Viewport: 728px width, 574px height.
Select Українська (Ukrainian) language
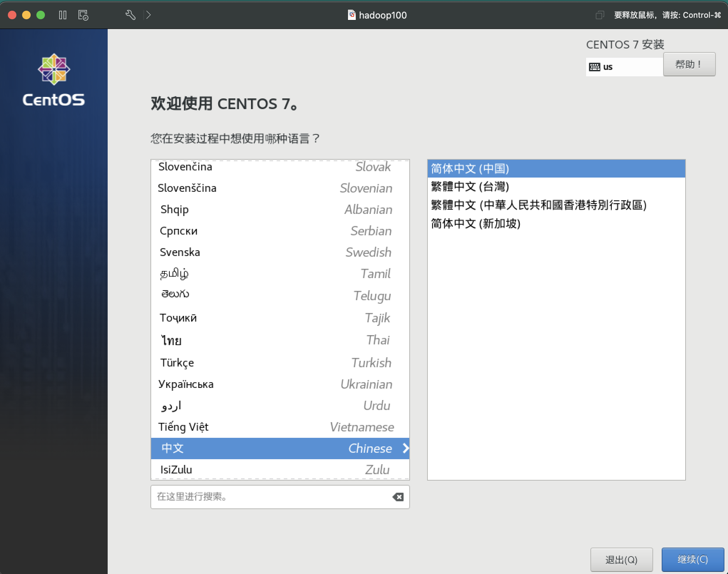point(280,384)
